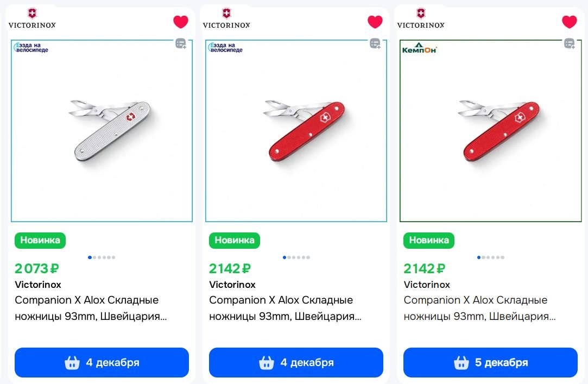Screen dimensions: 588x384
Task: Add middle red knife to cart, 4 декабря
Action: 296,362
